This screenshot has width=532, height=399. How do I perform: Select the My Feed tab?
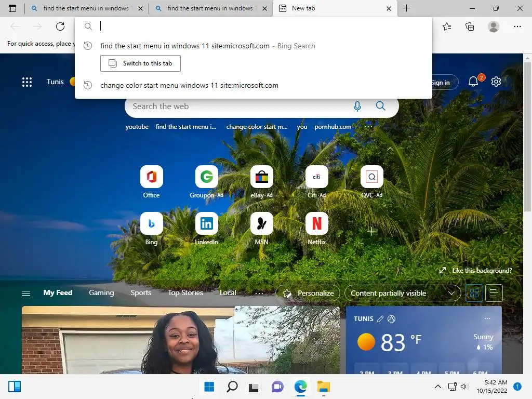(58, 292)
